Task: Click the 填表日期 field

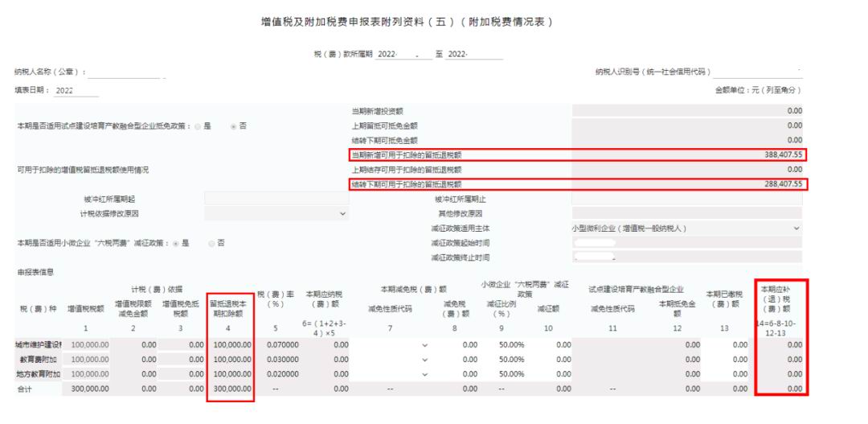Action: coord(76,90)
